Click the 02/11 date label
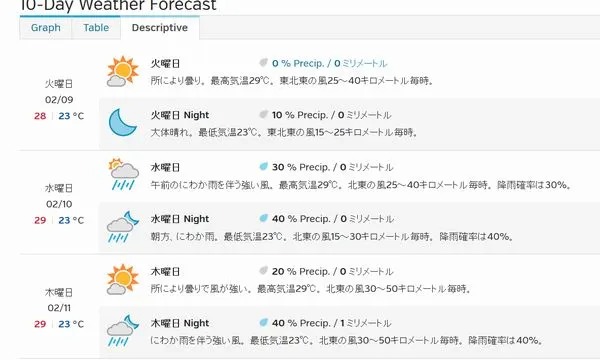 tap(59, 308)
